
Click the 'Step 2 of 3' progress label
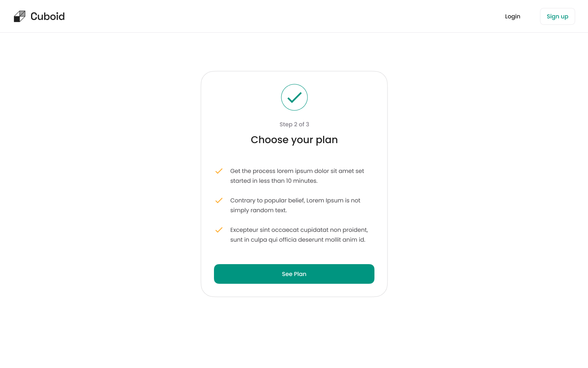coord(294,124)
